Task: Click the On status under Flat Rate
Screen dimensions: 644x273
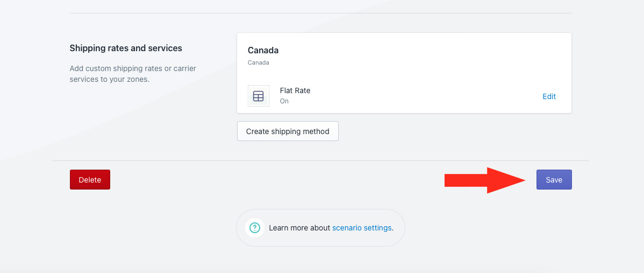Action: pos(284,101)
